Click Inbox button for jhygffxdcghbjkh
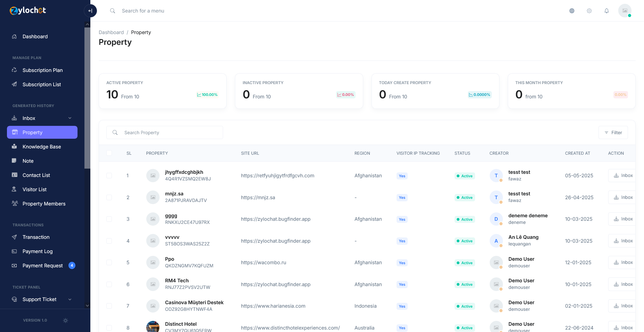The image size is (644, 332). click(x=622, y=176)
